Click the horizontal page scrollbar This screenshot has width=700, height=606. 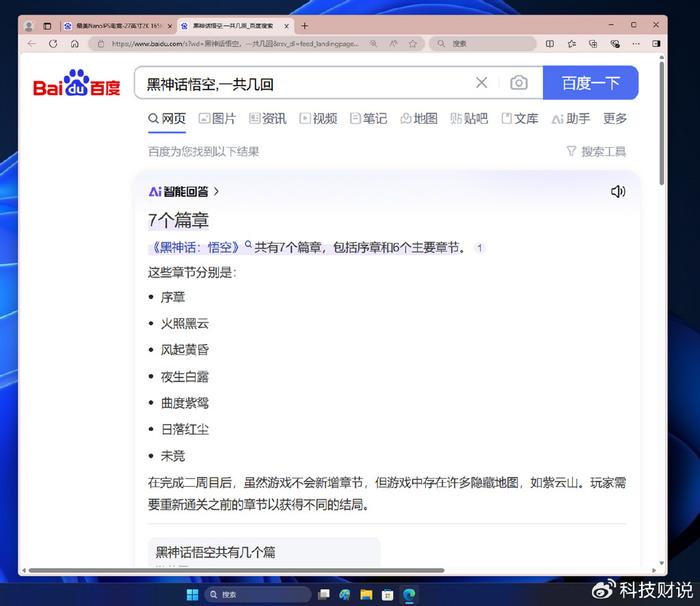(236, 570)
